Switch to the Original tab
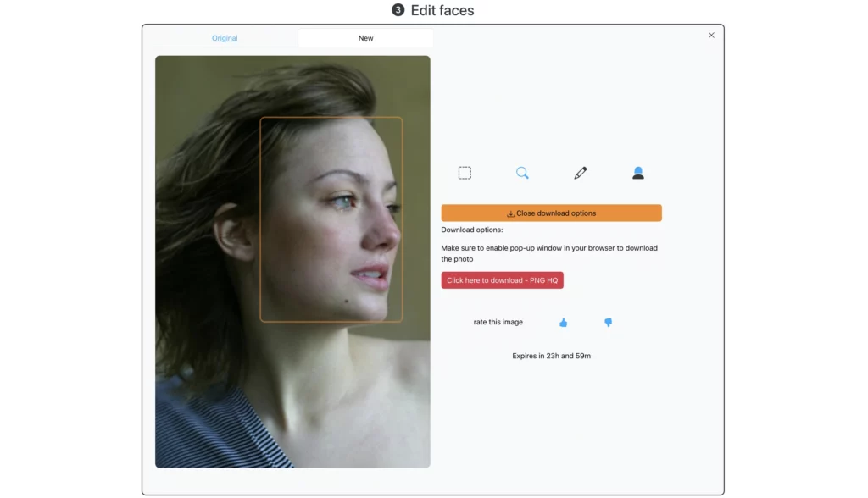The width and height of the screenshot is (868, 498). point(225,37)
